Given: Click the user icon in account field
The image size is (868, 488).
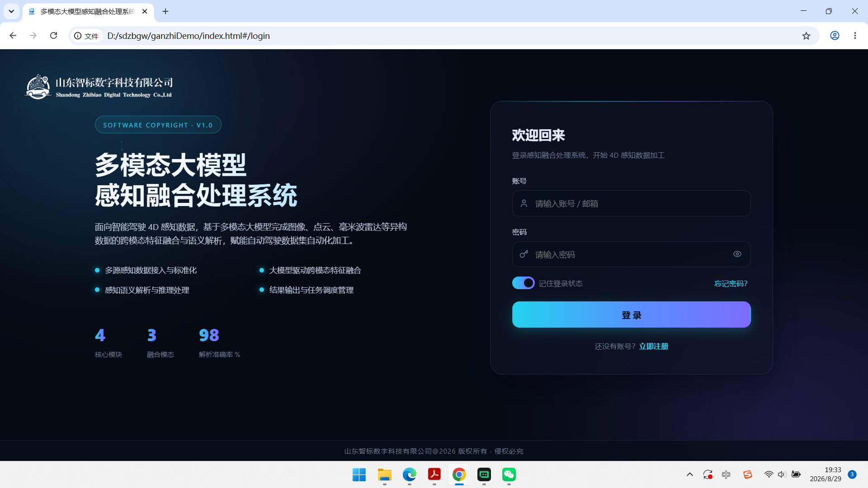Looking at the screenshot, I should (x=524, y=203).
